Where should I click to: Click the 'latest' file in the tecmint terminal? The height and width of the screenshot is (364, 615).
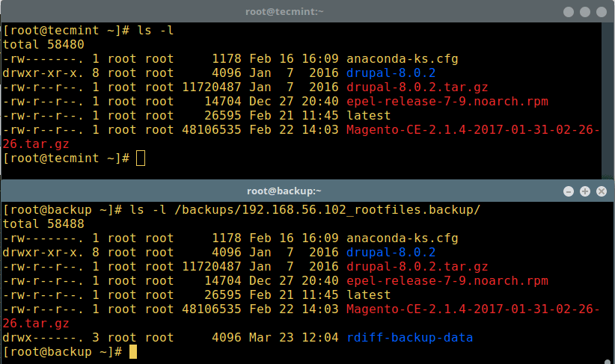point(368,116)
